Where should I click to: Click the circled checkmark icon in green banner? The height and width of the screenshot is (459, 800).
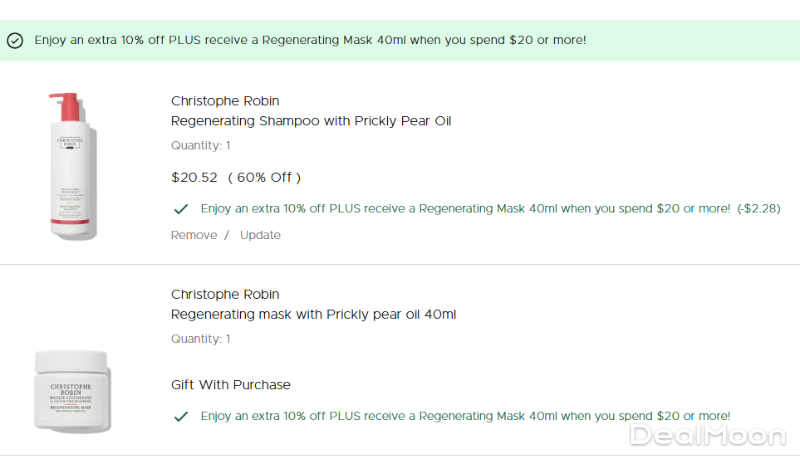(x=15, y=41)
